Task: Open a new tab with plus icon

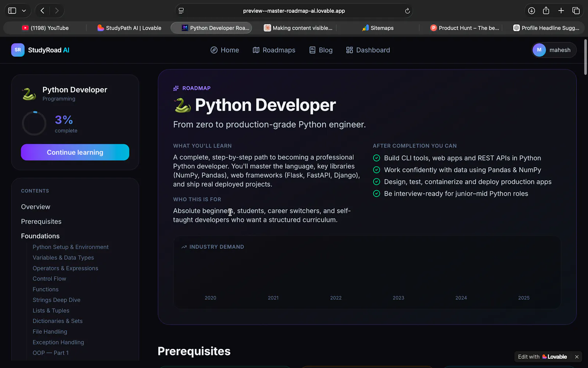Action: tap(561, 11)
